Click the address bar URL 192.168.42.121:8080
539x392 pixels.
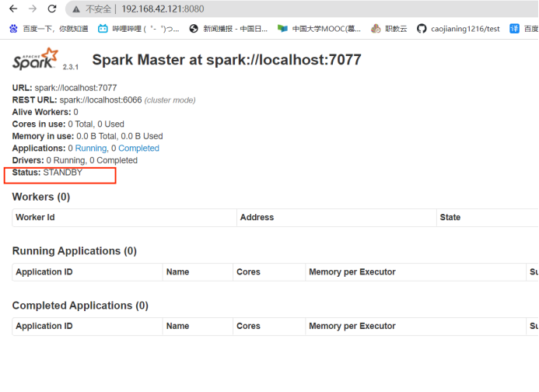[163, 9]
